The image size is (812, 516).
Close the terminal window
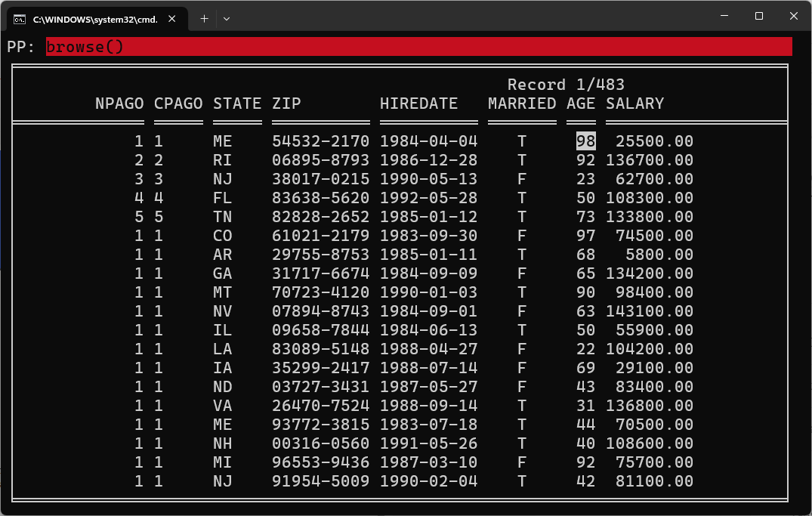[793, 16]
